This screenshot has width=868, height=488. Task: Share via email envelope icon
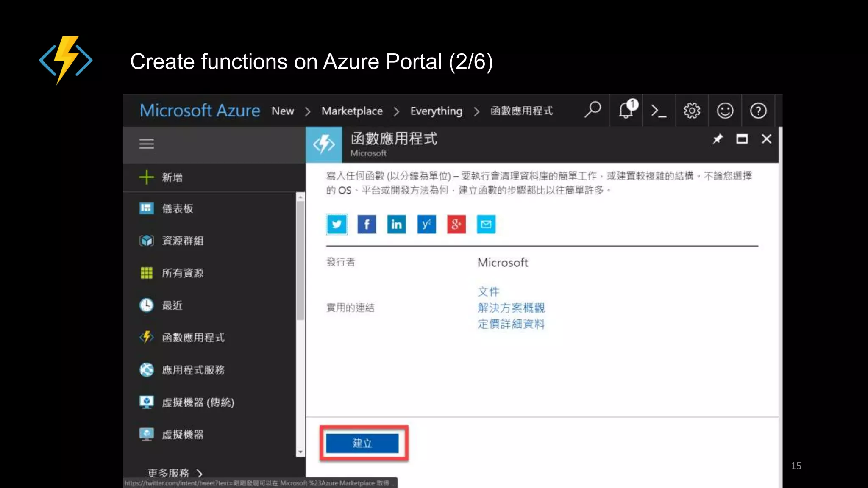[486, 224]
